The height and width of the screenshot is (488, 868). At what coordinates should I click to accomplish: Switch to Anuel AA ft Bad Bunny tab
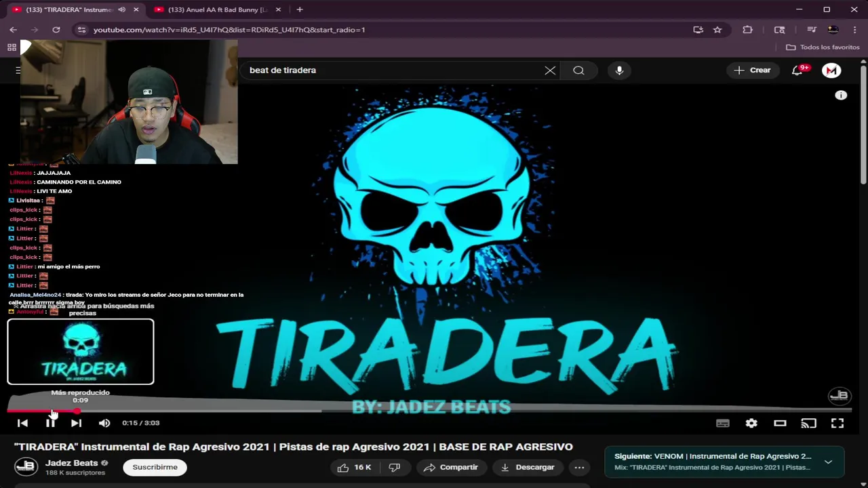[217, 9]
